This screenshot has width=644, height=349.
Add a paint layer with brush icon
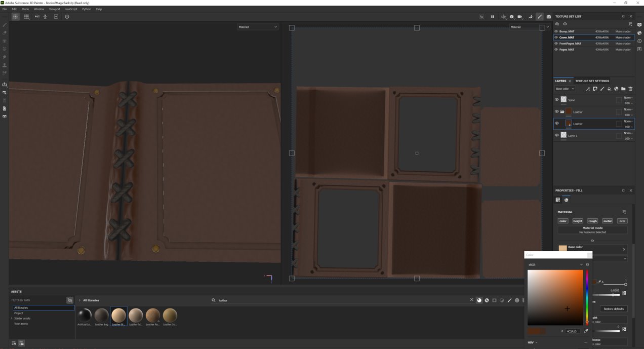602,89
